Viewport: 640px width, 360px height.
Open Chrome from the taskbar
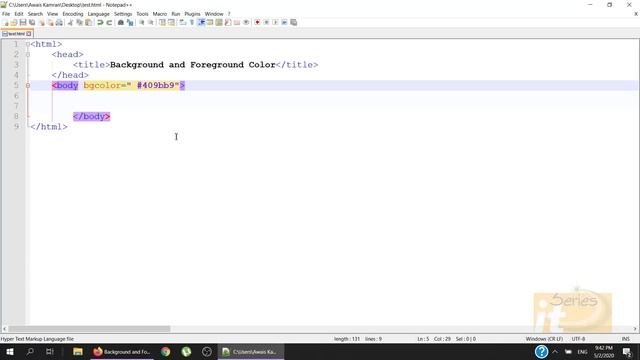click(x=165, y=351)
